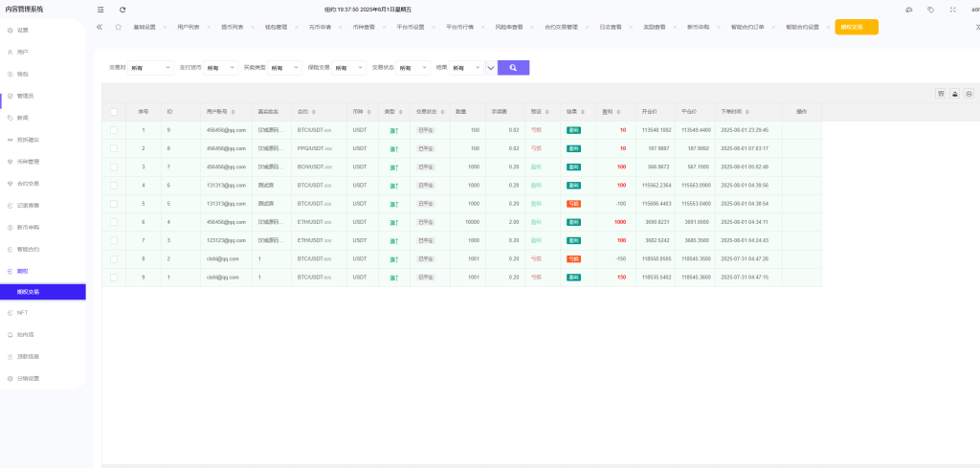Open the 交易状态 dropdown filter

click(x=413, y=68)
